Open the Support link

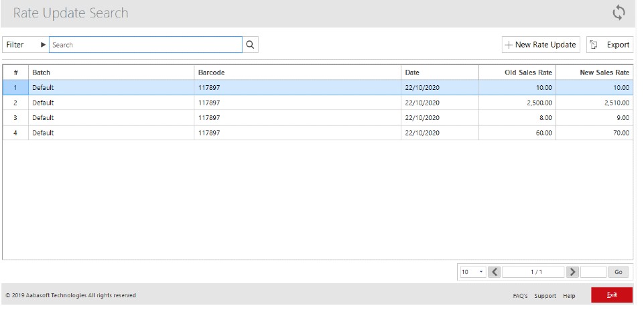click(545, 296)
